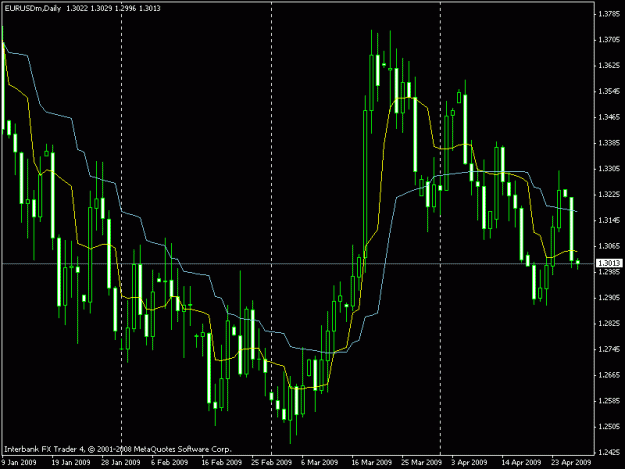625x469 pixels.
Task: Click the 1.2745 price axis label
Action: [609, 349]
